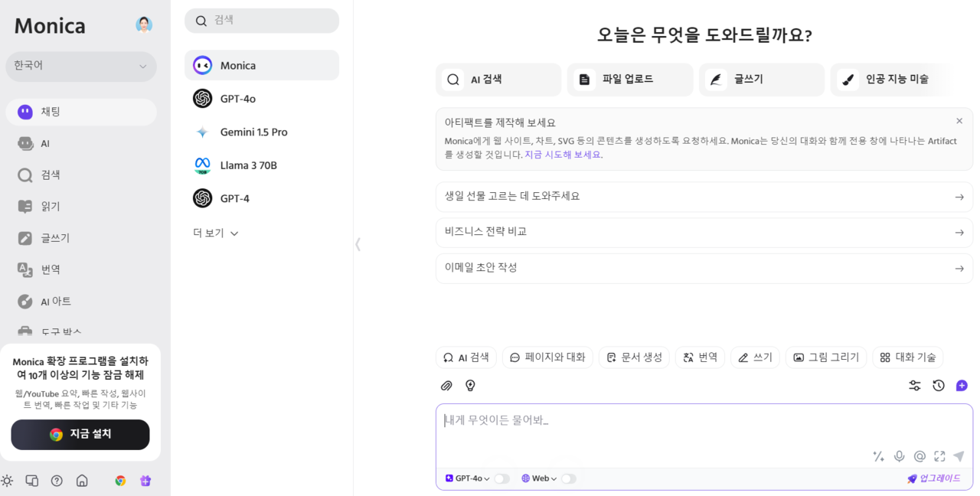Select 번역 in the left sidebar
980x496 pixels.
pyautogui.click(x=51, y=269)
